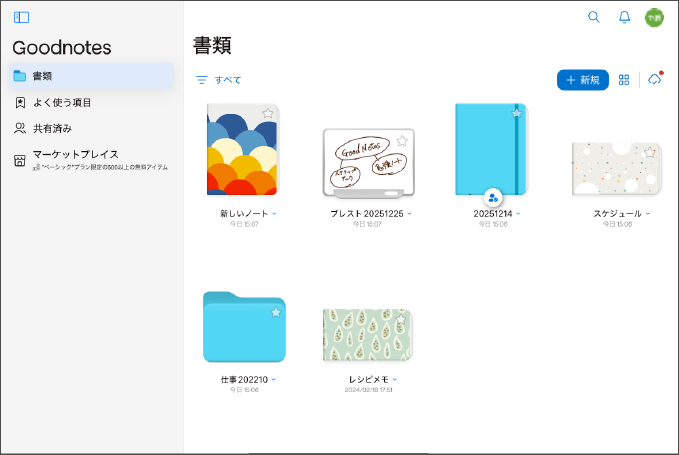This screenshot has height=455, width=679.
Task: Open cloud sync status icon
Action: (655, 79)
